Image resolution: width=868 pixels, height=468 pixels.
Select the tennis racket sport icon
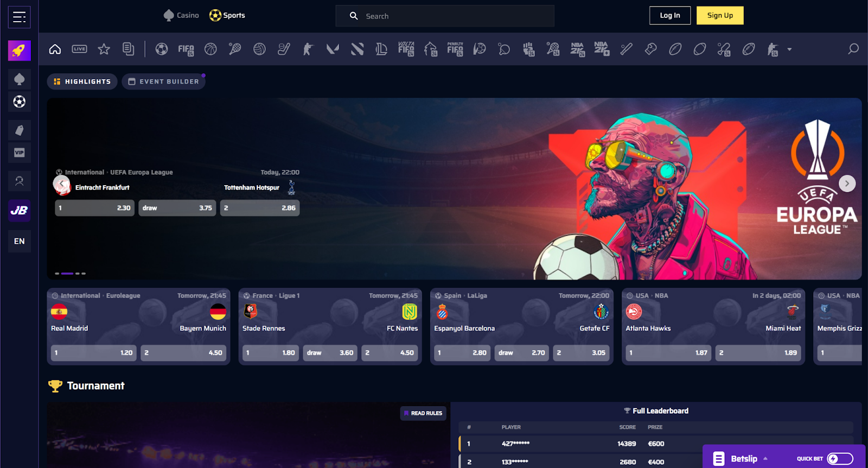[x=235, y=49]
